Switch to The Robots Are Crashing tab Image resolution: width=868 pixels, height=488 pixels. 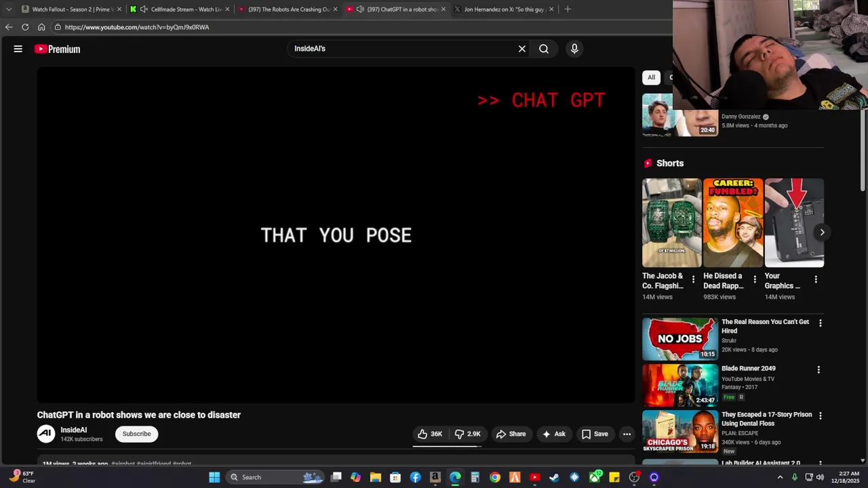288,9
